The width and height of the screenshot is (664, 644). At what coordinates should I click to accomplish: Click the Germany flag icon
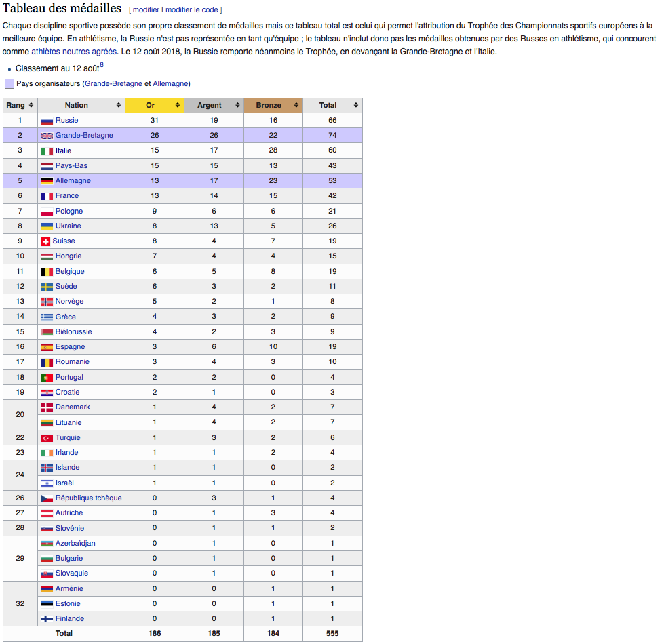[x=47, y=181]
